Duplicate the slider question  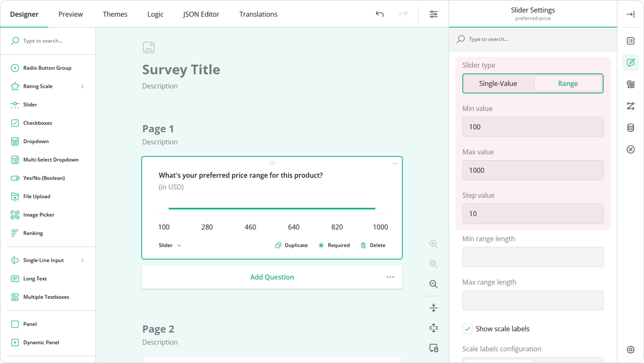click(x=291, y=245)
